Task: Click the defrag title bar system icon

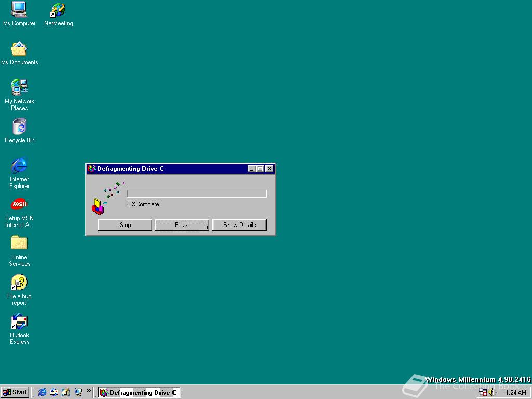Action: 91,169
